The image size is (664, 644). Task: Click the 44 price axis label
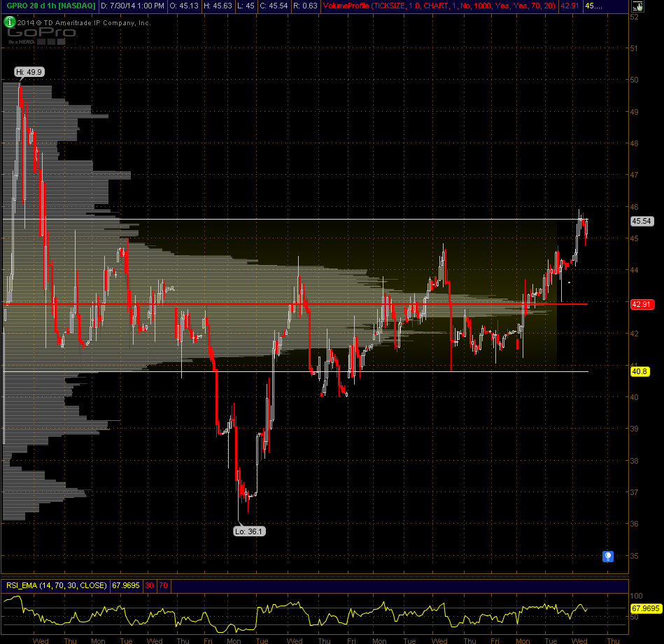[x=634, y=270]
